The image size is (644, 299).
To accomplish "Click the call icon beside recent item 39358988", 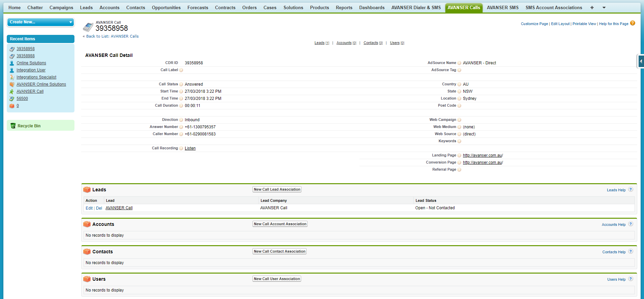I will click(x=12, y=56).
